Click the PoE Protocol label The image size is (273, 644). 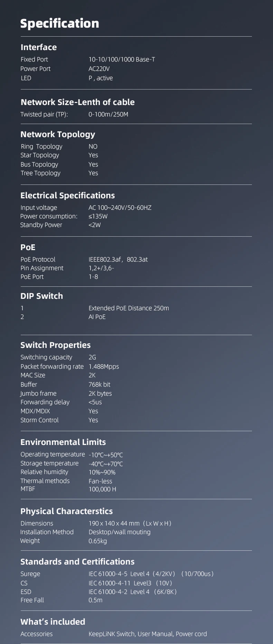pos(38,259)
